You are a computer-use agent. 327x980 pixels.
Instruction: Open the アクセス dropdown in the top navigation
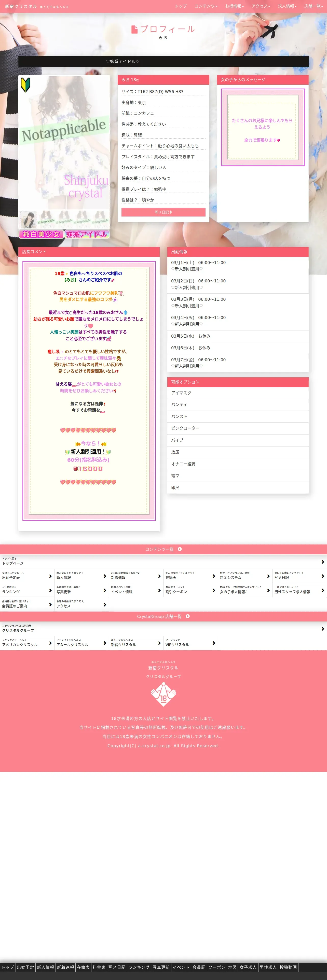tap(261, 6)
